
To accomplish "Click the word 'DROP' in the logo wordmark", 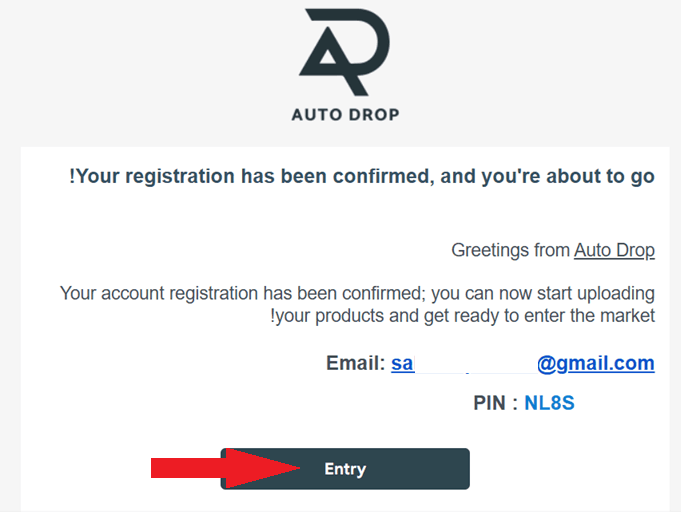I will point(372,114).
